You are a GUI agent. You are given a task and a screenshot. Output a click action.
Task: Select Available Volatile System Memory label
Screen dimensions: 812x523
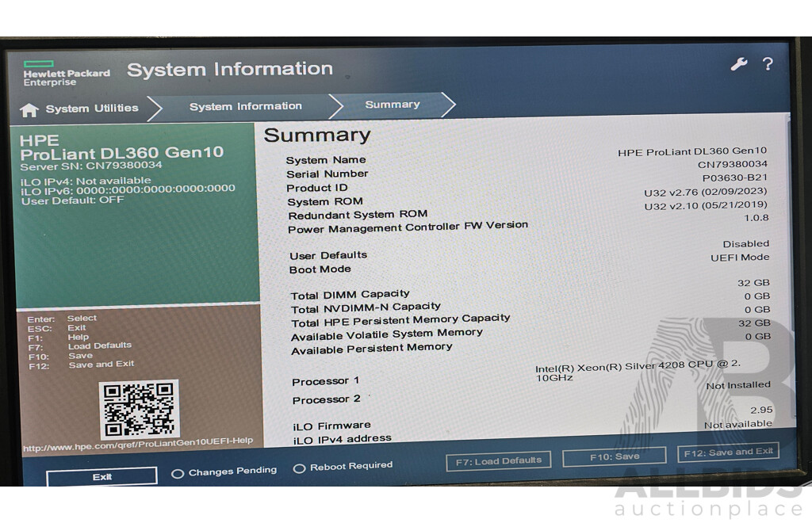387,334
